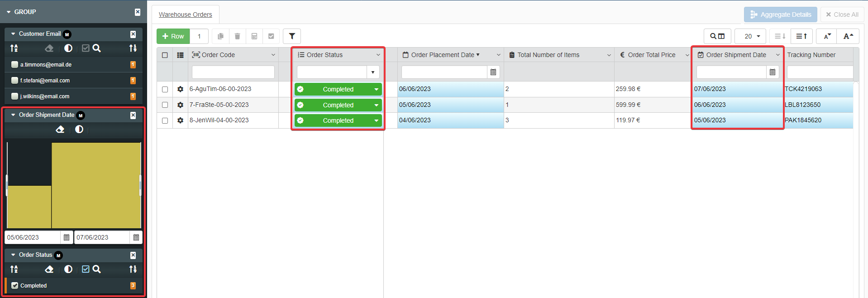This screenshot has height=298, width=868.
Task: Open calendar picker for Order Placement Date filter
Action: click(493, 72)
